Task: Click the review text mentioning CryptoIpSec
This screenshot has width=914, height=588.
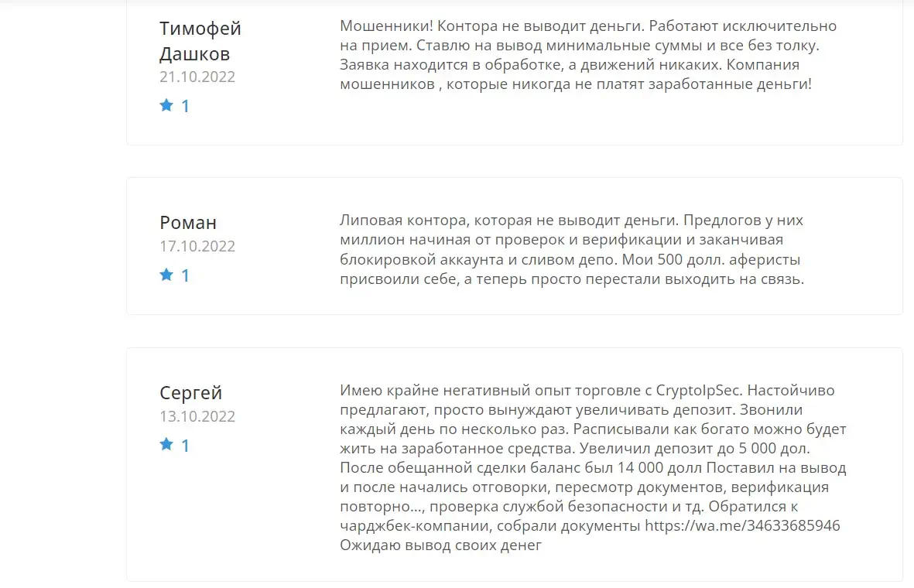Action: coord(593,467)
